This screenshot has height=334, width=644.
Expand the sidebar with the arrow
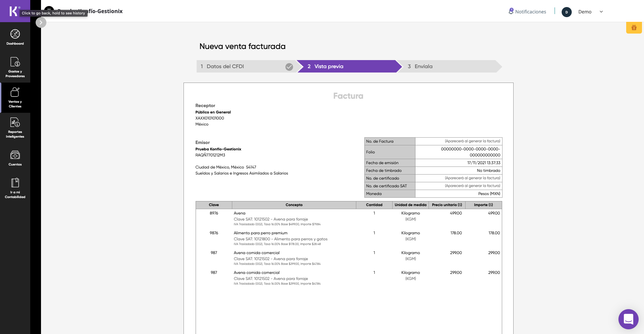point(41,22)
